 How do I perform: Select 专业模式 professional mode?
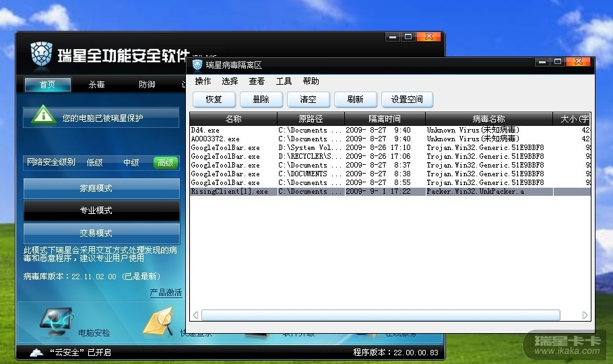(102, 211)
